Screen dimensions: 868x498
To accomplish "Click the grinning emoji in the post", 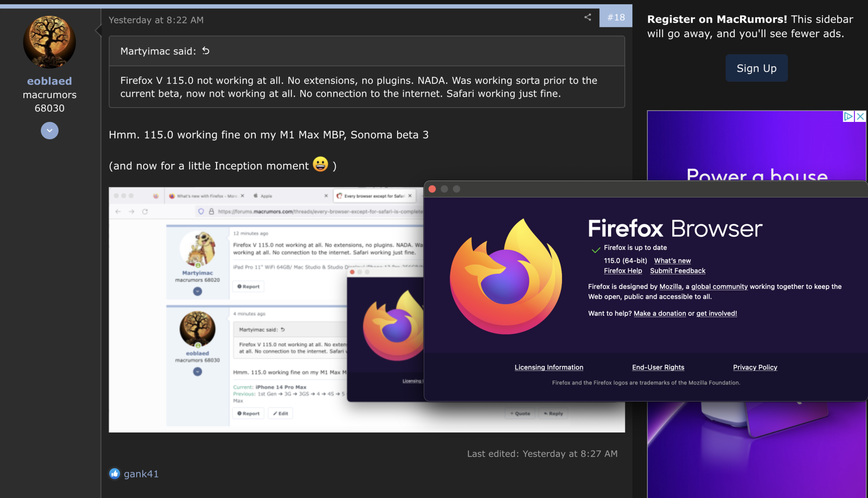I will point(320,164).
